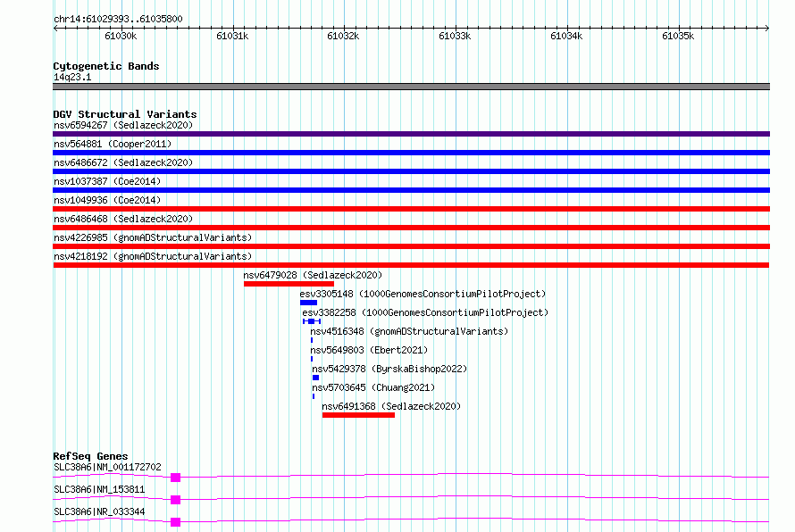This screenshot has height=532, width=795.
Task: Select the small blue nsv5703645 variant mark
Action: tap(314, 396)
